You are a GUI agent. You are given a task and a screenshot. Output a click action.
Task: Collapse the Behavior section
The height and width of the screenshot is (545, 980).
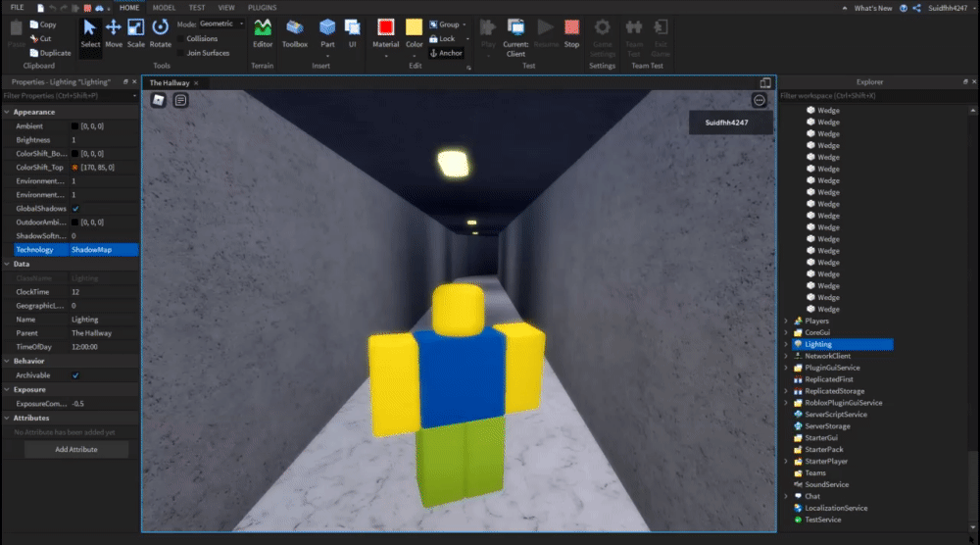pyautogui.click(x=7, y=362)
